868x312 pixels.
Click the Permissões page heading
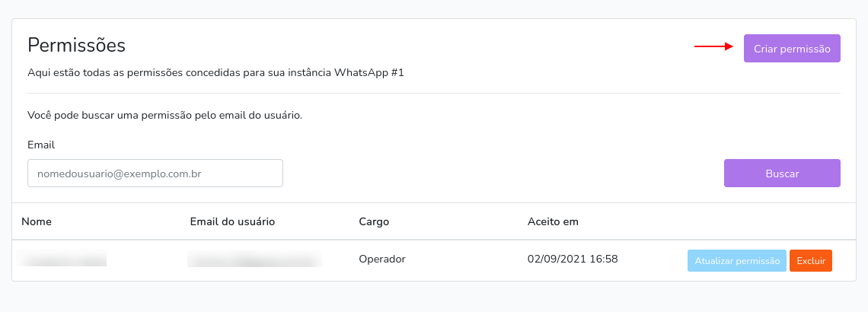pos(76,46)
